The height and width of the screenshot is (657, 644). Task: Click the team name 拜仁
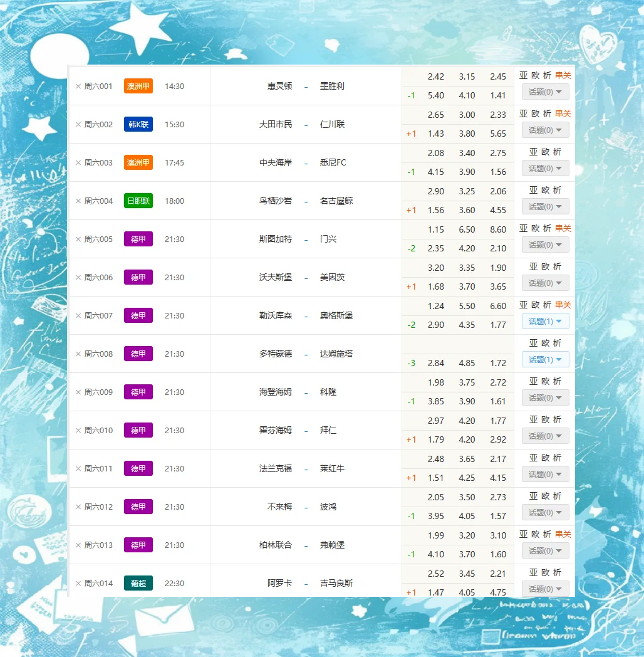click(328, 431)
